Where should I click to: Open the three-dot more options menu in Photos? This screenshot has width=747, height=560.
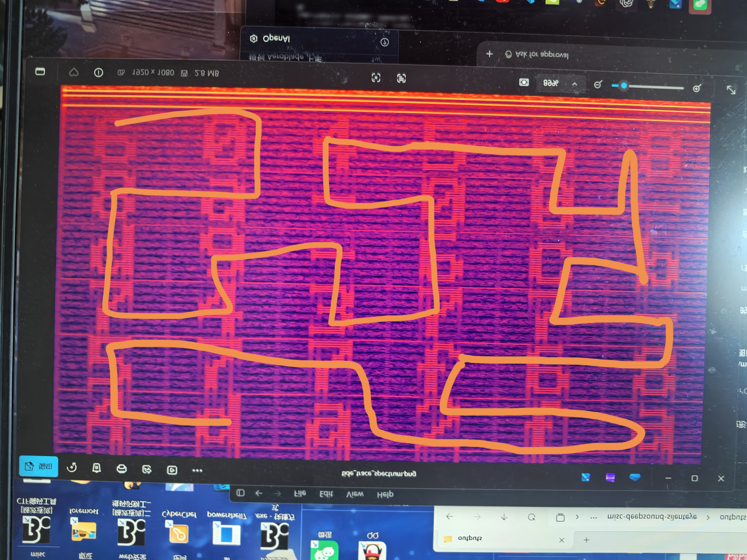(x=197, y=471)
